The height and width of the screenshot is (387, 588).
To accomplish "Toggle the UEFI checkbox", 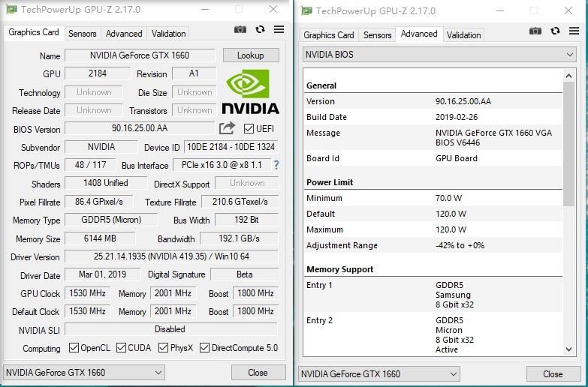I will 249,128.
